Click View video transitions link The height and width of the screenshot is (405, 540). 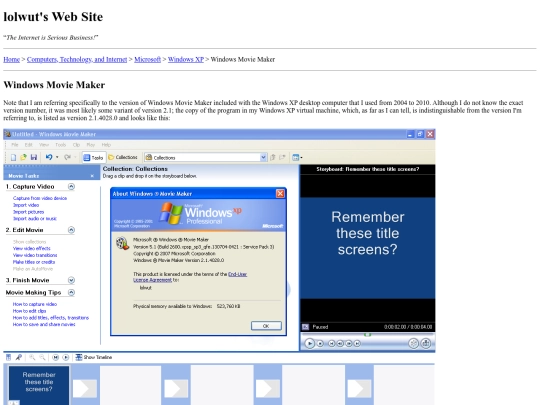tap(35, 255)
